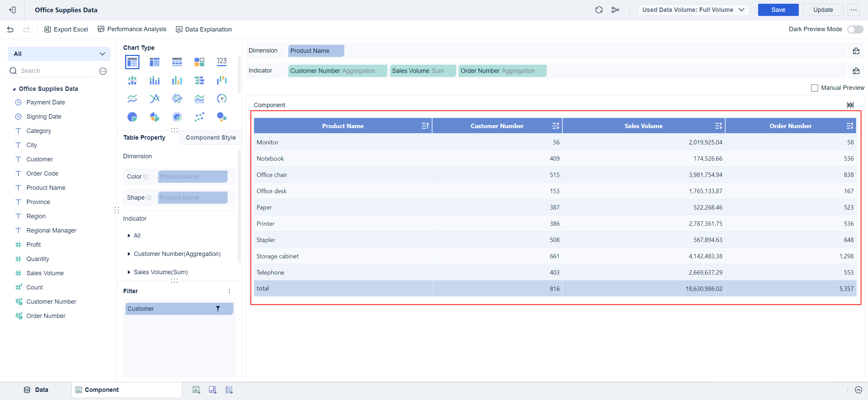Expand Sales Volume(Sum) indicator settings

(x=129, y=272)
